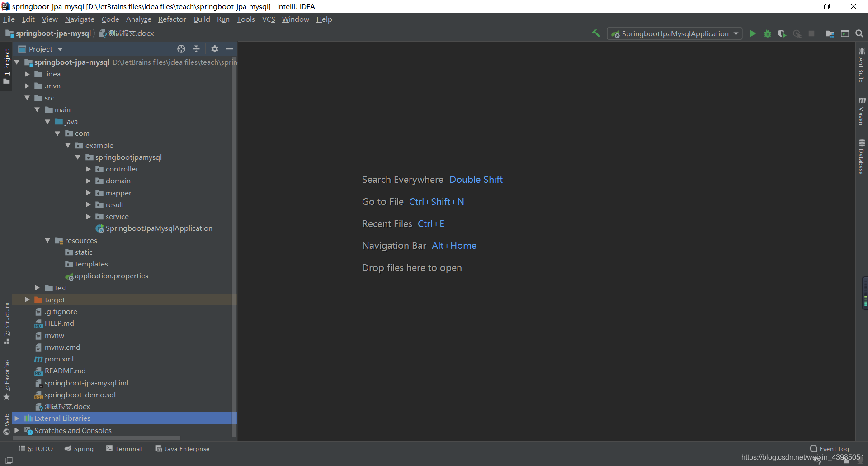Click Collapse All icon in Project panel
The image size is (868, 466).
point(196,49)
